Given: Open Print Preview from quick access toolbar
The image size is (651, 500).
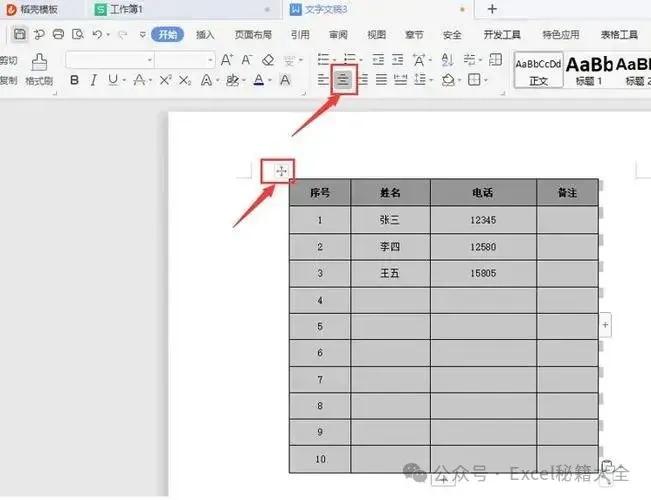Looking at the screenshot, I should [78, 34].
